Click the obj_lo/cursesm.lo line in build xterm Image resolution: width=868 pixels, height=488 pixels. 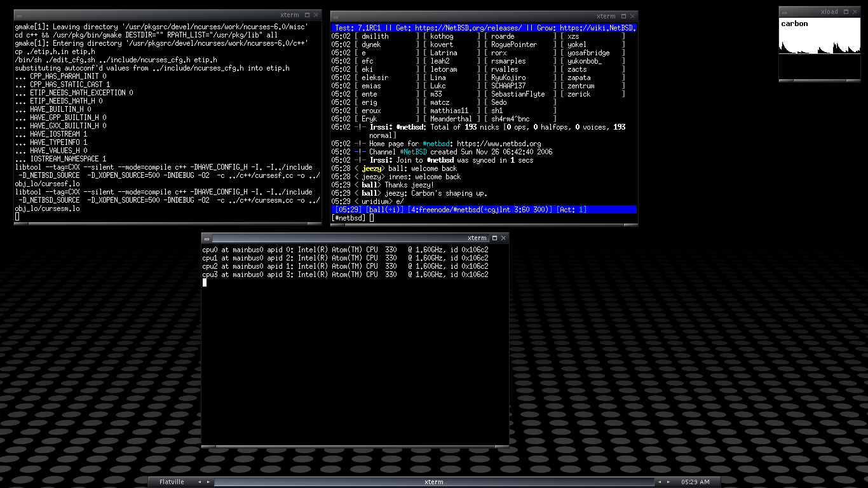pyautogui.click(x=47, y=208)
